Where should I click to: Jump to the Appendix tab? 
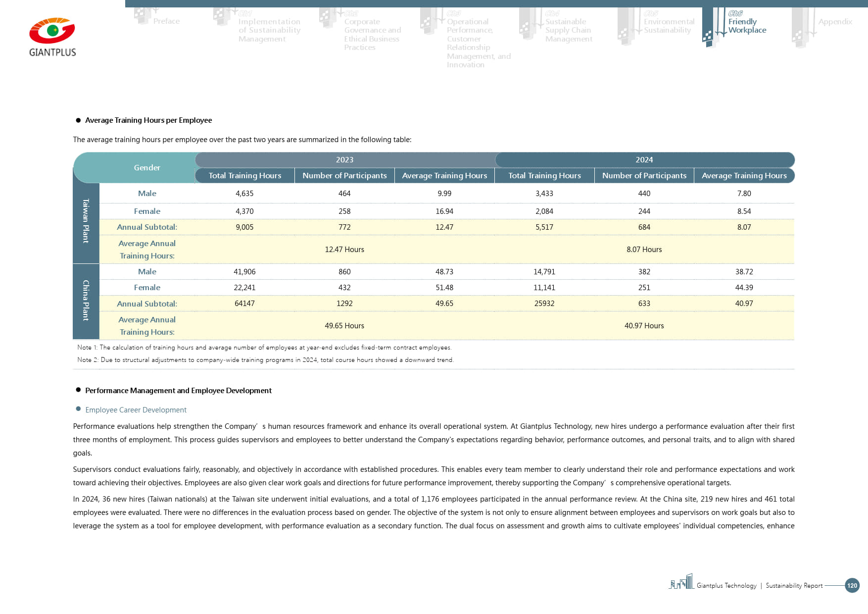(835, 22)
